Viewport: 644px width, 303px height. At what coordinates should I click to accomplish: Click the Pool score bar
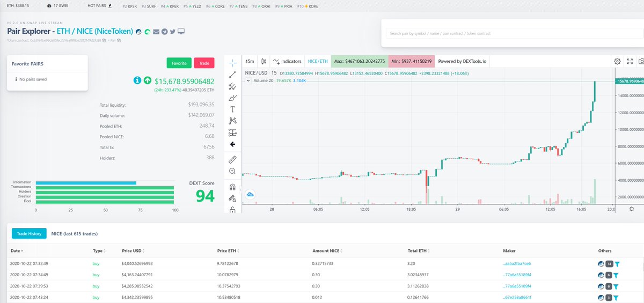click(x=105, y=202)
